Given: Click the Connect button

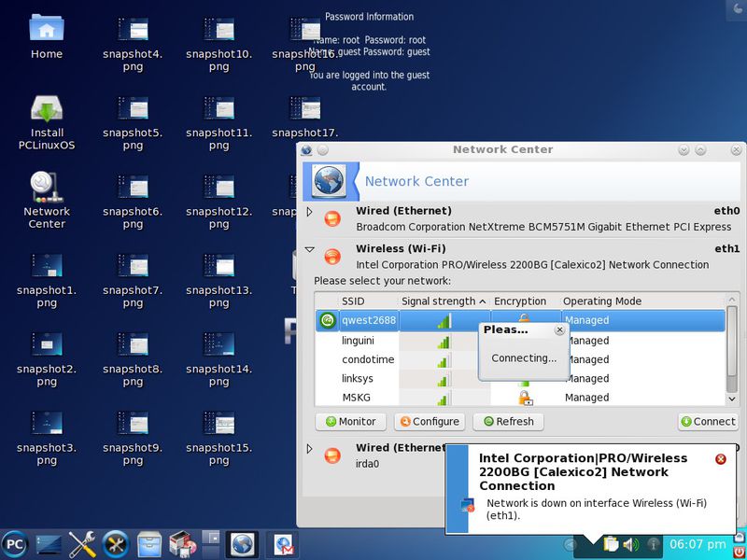Looking at the screenshot, I should pos(708,422).
